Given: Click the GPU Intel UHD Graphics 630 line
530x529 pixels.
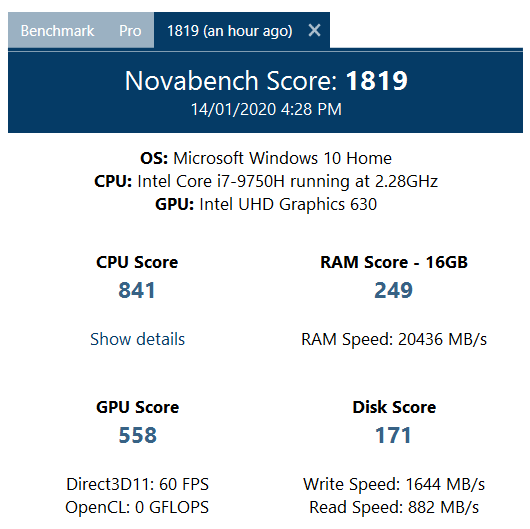Looking at the screenshot, I should 266,204.
